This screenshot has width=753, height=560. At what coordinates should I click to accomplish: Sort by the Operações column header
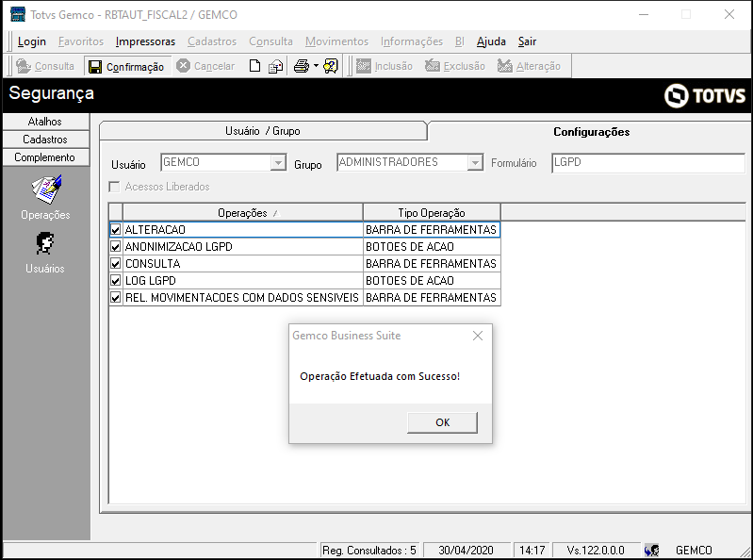pyautogui.click(x=242, y=213)
